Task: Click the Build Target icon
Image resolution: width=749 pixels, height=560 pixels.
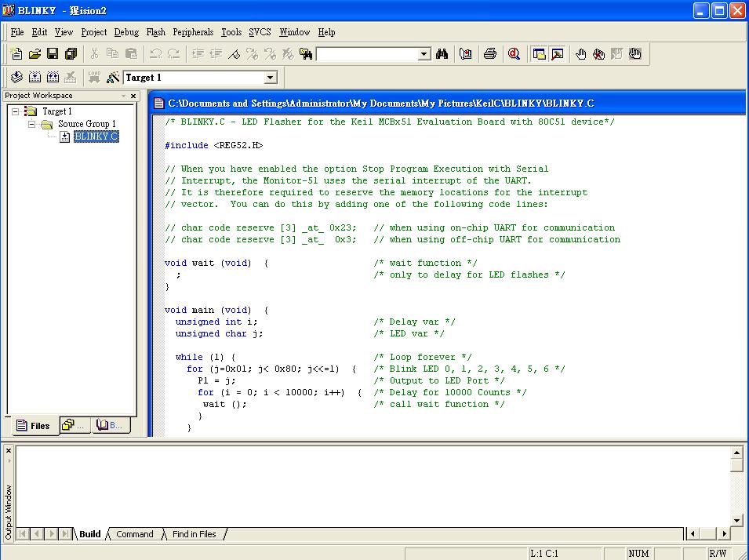Action: tap(35, 78)
